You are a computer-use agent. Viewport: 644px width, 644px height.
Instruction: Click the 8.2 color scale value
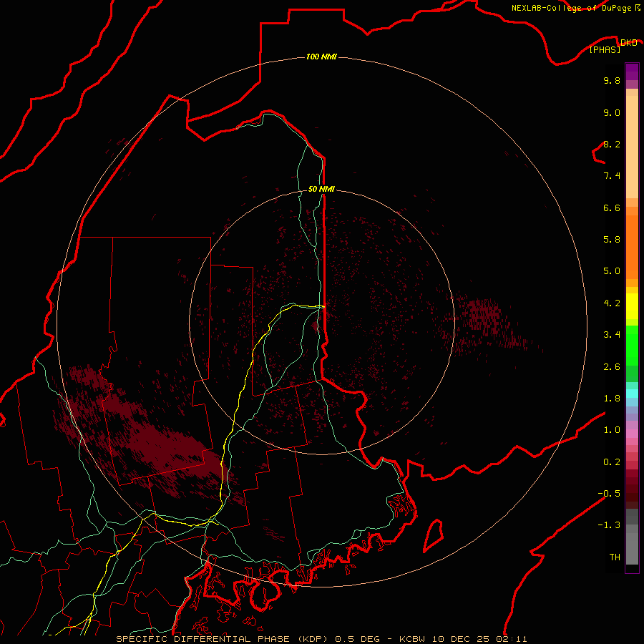tap(612, 144)
